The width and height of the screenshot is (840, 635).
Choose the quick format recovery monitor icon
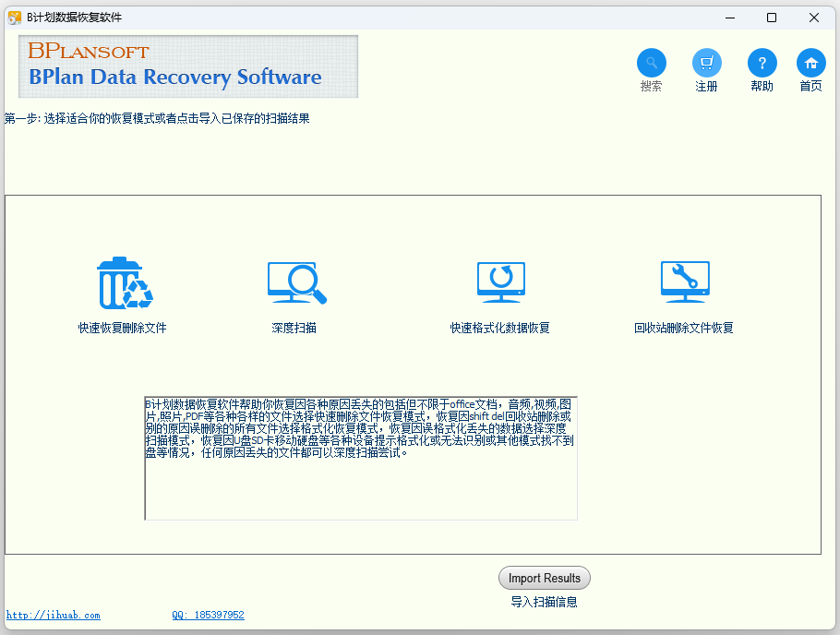[x=500, y=282]
